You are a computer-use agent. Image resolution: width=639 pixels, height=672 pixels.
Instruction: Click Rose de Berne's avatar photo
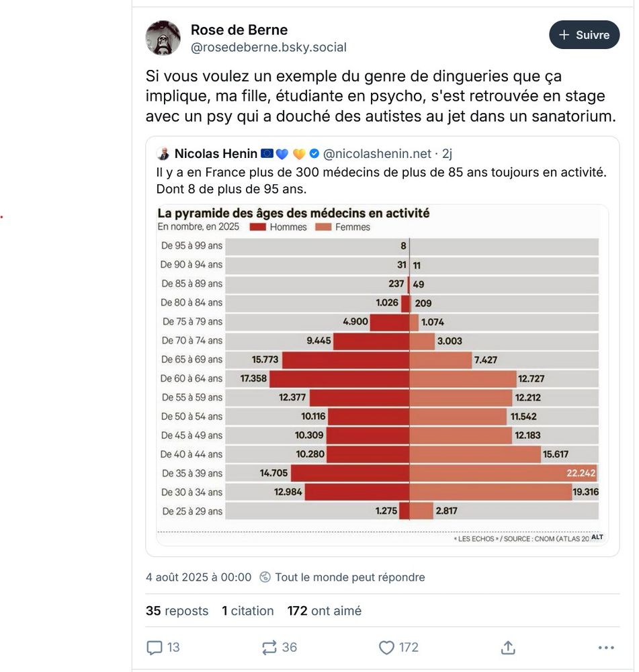coord(163,37)
